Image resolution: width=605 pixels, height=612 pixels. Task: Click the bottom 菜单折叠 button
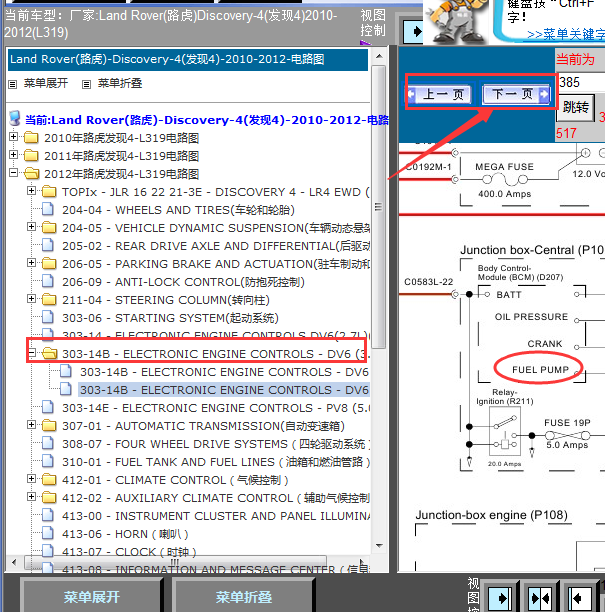tap(244, 597)
